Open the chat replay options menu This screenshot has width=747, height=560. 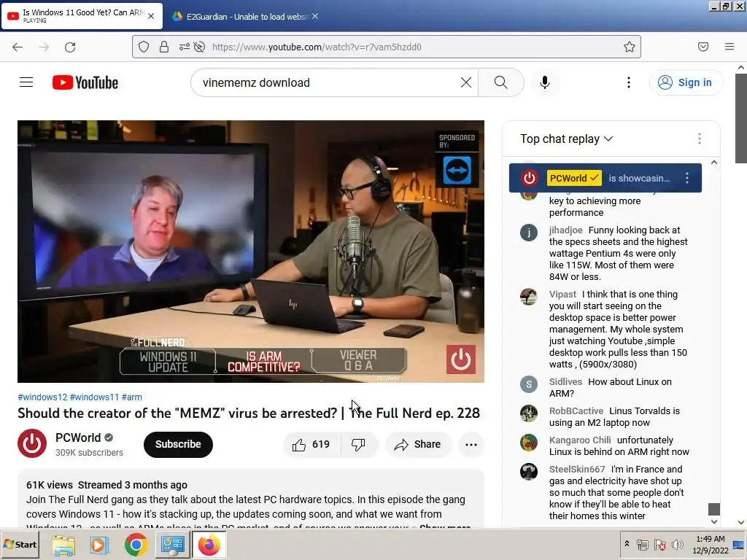pyautogui.click(x=700, y=139)
